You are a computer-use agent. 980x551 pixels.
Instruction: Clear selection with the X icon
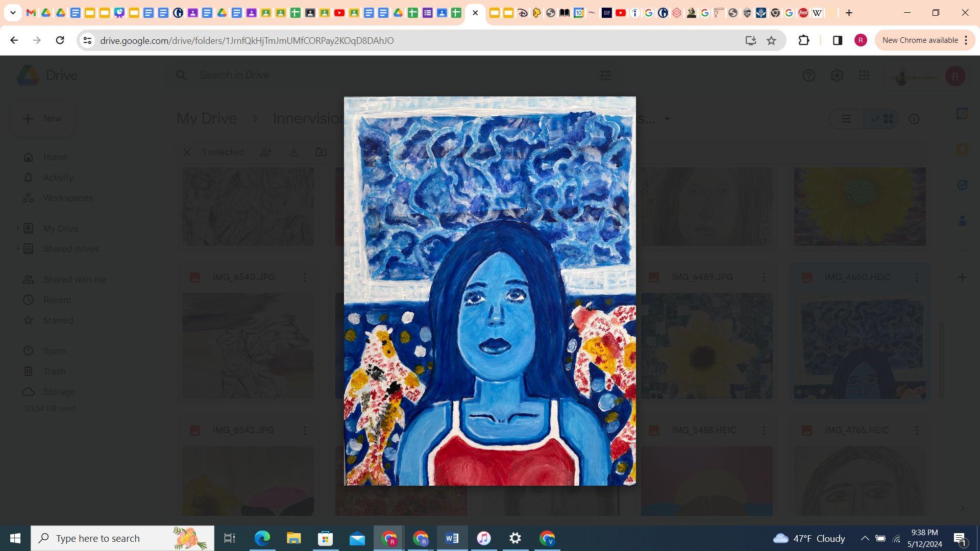tap(187, 152)
